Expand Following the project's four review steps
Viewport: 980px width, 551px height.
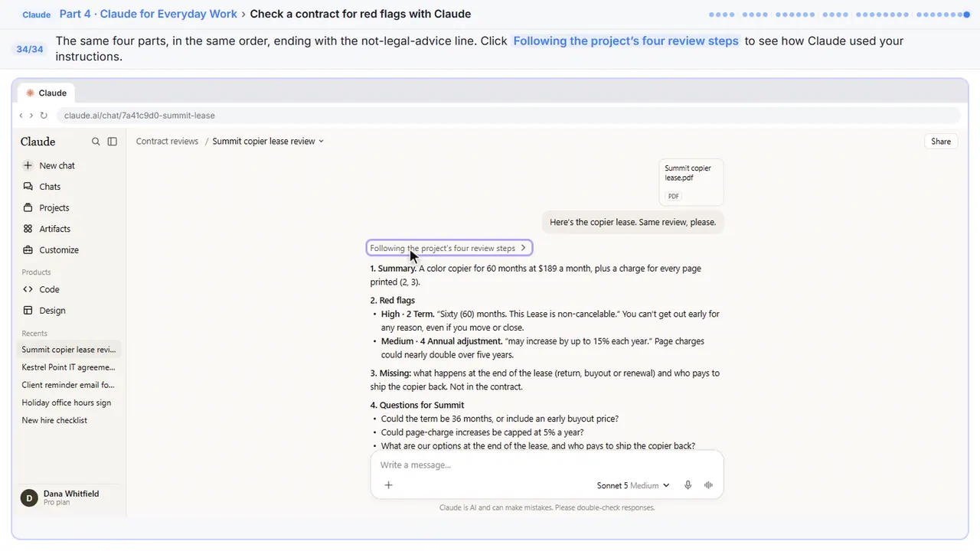449,248
